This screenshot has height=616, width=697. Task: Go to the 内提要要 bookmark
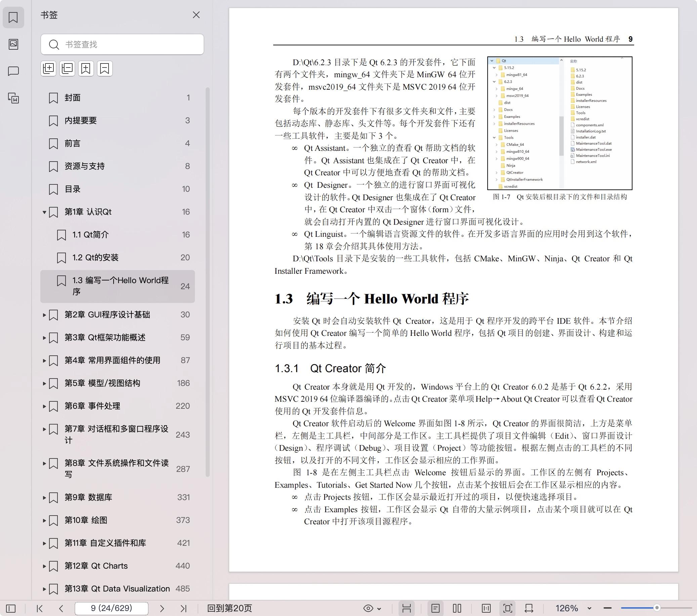[118, 121]
